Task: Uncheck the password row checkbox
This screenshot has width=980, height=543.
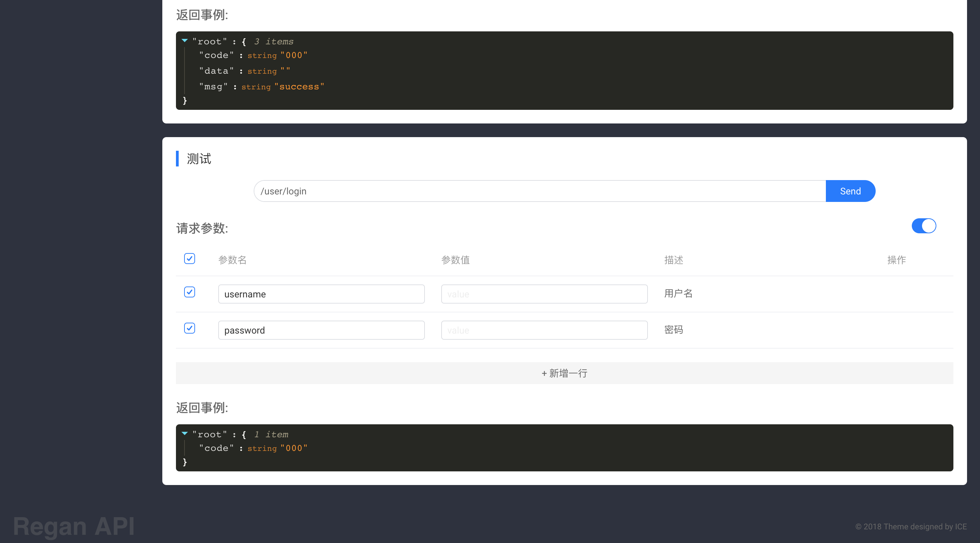Action: click(x=190, y=328)
